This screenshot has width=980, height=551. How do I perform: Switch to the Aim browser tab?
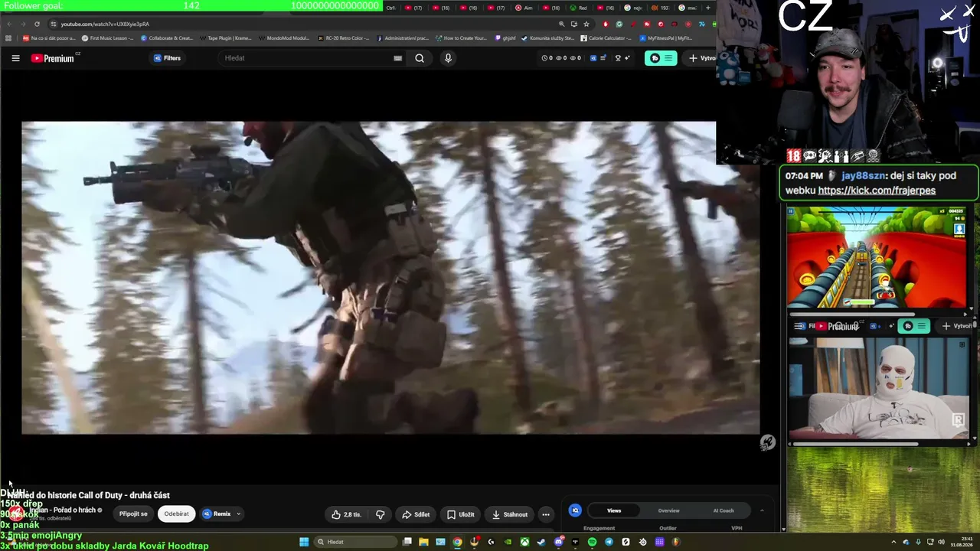pyautogui.click(x=524, y=8)
